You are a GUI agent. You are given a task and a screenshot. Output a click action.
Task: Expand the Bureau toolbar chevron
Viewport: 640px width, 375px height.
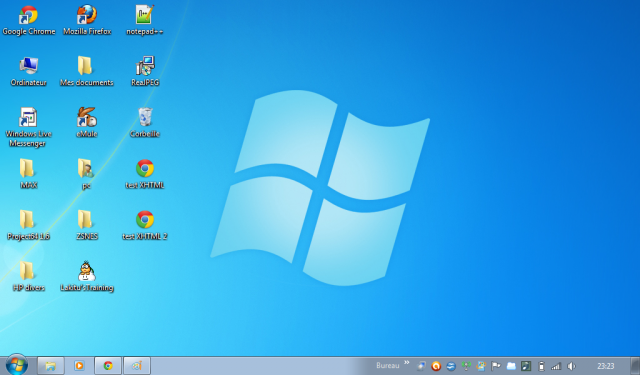(407, 362)
